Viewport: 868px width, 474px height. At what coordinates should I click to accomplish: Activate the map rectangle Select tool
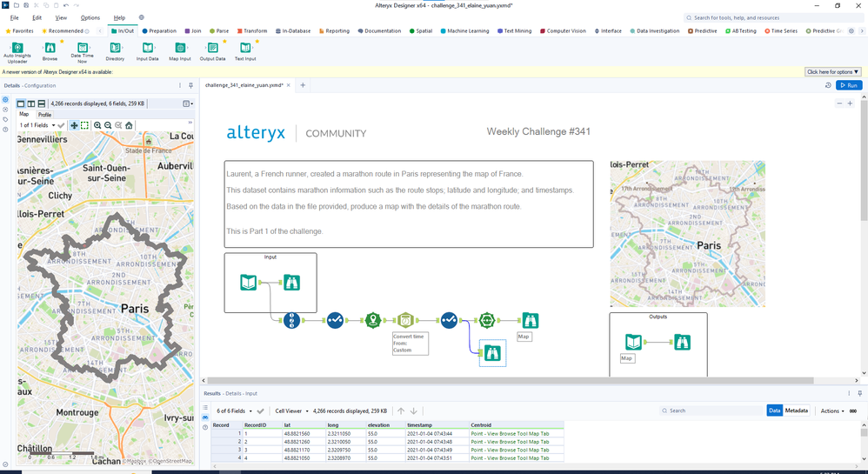[x=84, y=125]
